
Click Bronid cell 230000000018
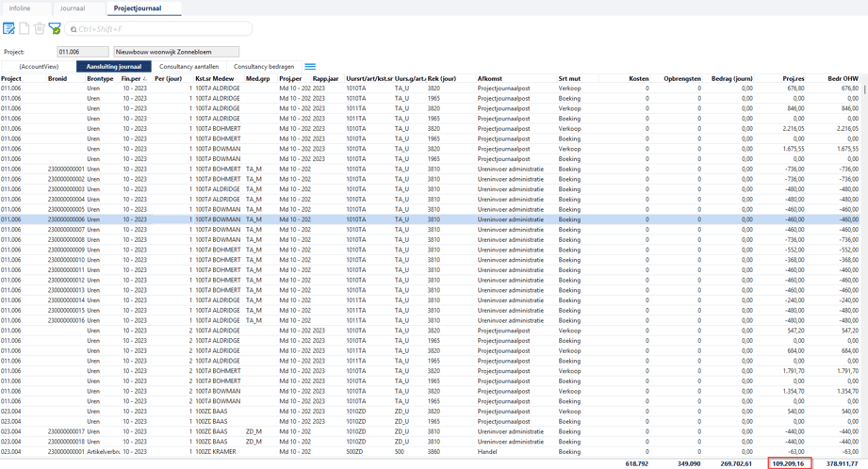point(66,442)
